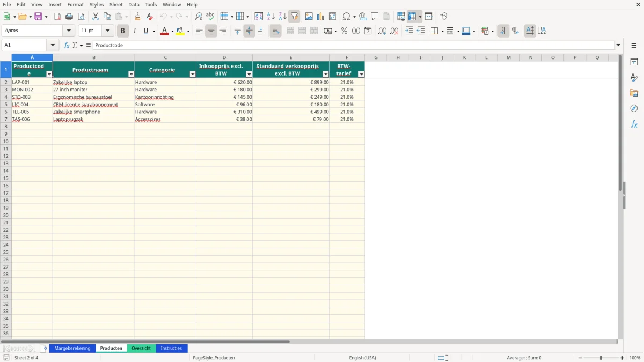644x362 pixels.
Task: Toggle Center Vertically alignment
Action: pos(249,31)
